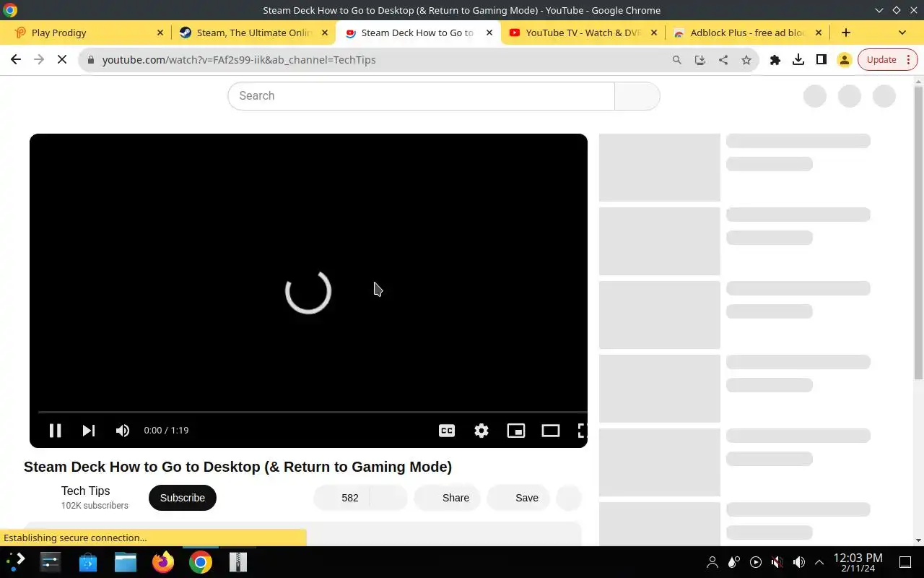Open the muted audio tray indicator
The height and width of the screenshot is (578, 924).
777,562
